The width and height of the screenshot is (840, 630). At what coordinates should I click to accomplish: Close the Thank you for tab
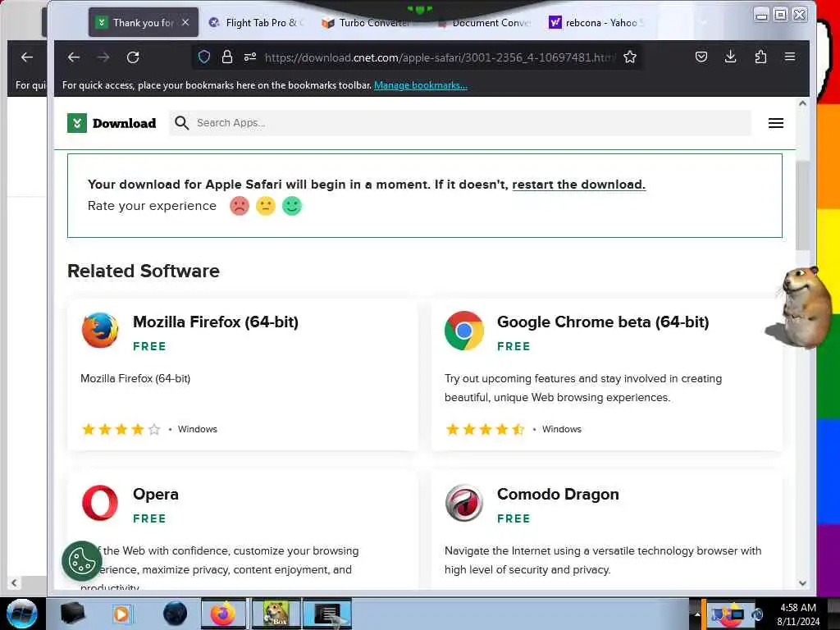185,22
